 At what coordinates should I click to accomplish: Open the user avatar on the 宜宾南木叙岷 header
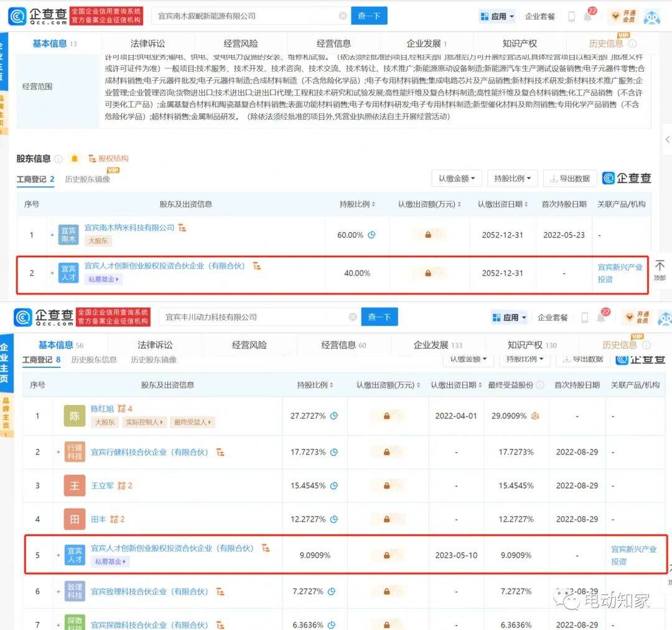[x=652, y=17]
